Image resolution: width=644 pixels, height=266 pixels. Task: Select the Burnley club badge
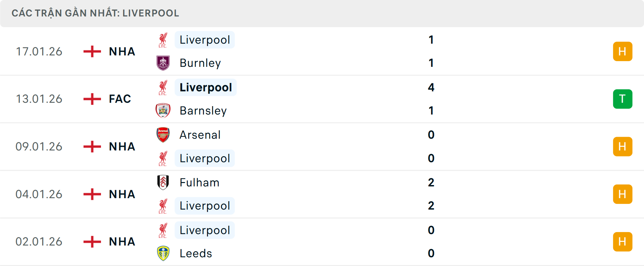tap(163, 62)
